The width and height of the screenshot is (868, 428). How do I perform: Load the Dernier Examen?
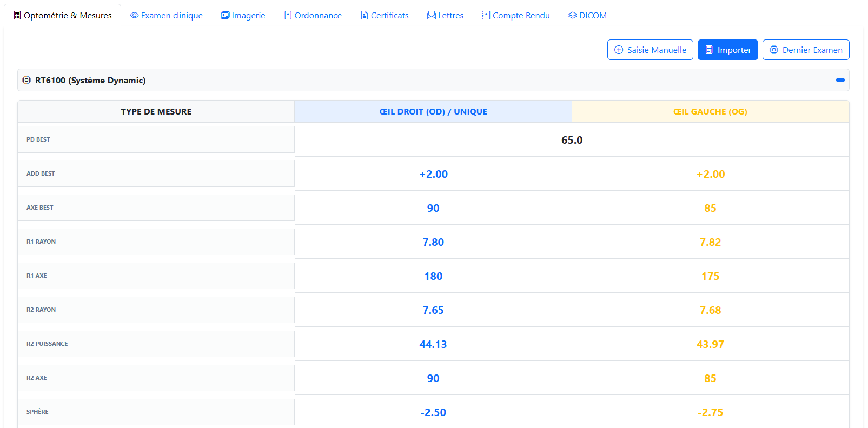(x=806, y=50)
